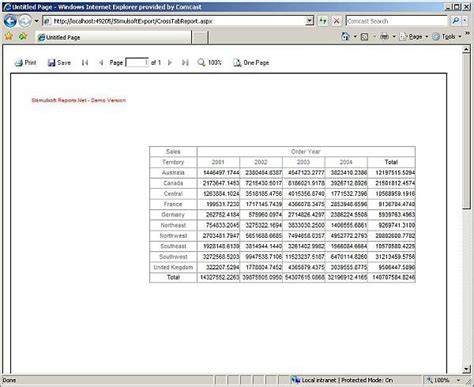The image size is (474, 387).
Task: Open the Page menu
Action: [x=414, y=37]
